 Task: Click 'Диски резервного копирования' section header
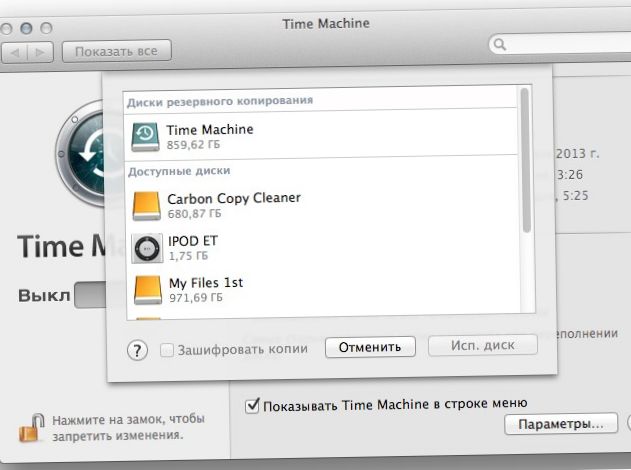coord(220,101)
